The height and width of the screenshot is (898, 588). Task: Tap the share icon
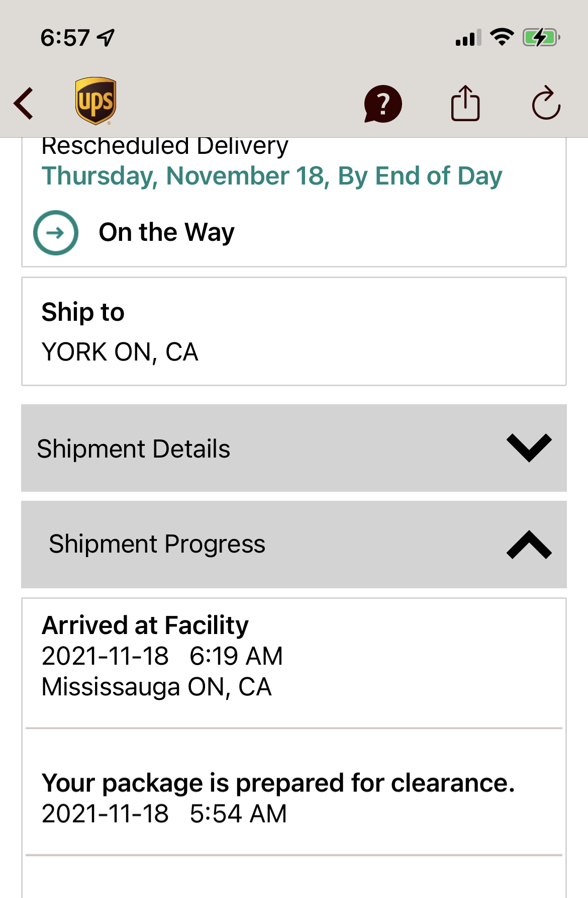465,104
